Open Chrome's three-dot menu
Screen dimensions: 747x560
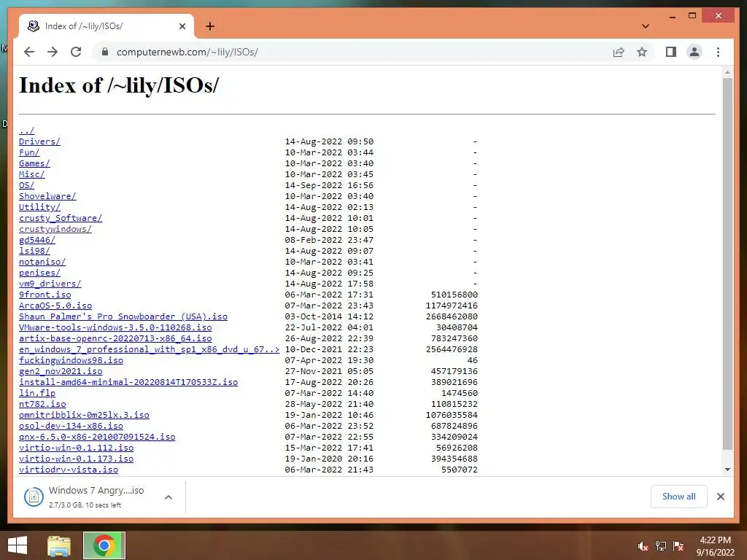click(x=718, y=52)
